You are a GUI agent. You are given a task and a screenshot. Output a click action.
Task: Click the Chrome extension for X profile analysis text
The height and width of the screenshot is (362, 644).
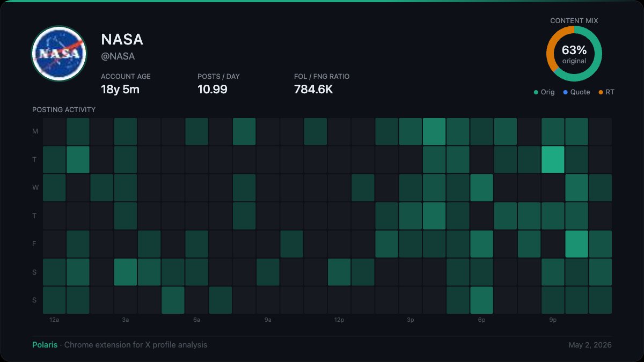click(x=136, y=345)
